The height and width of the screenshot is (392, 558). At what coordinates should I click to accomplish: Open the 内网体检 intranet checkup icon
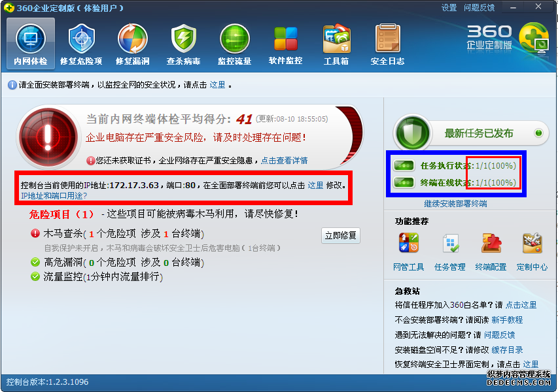31,39
